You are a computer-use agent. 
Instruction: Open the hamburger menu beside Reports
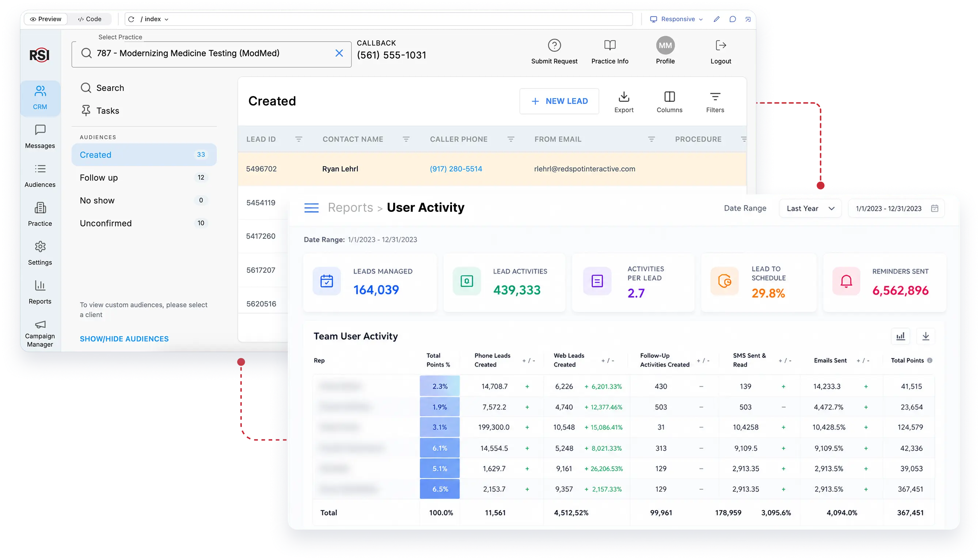point(311,208)
